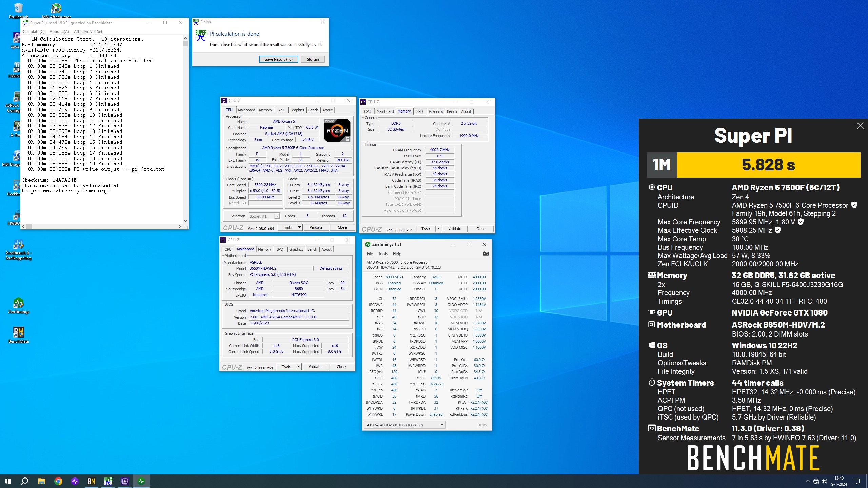Image resolution: width=868 pixels, height=488 pixels.
Task: Open the A1: F5-6400J3239G16G module dropdown
Action: point(405,425)
